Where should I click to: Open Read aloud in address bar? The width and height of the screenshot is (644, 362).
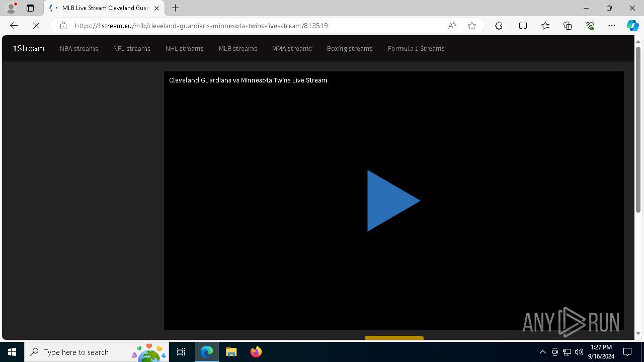[x=452, y=26]
